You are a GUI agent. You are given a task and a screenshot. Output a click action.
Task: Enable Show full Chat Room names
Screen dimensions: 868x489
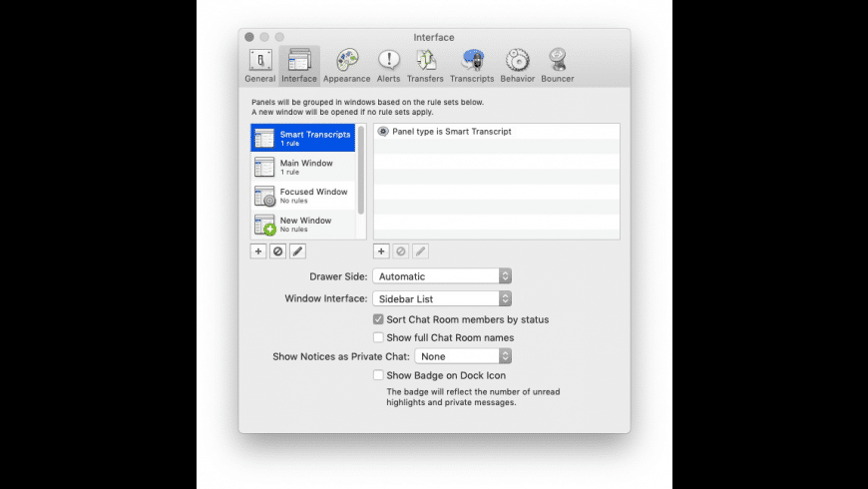[378, 337]
